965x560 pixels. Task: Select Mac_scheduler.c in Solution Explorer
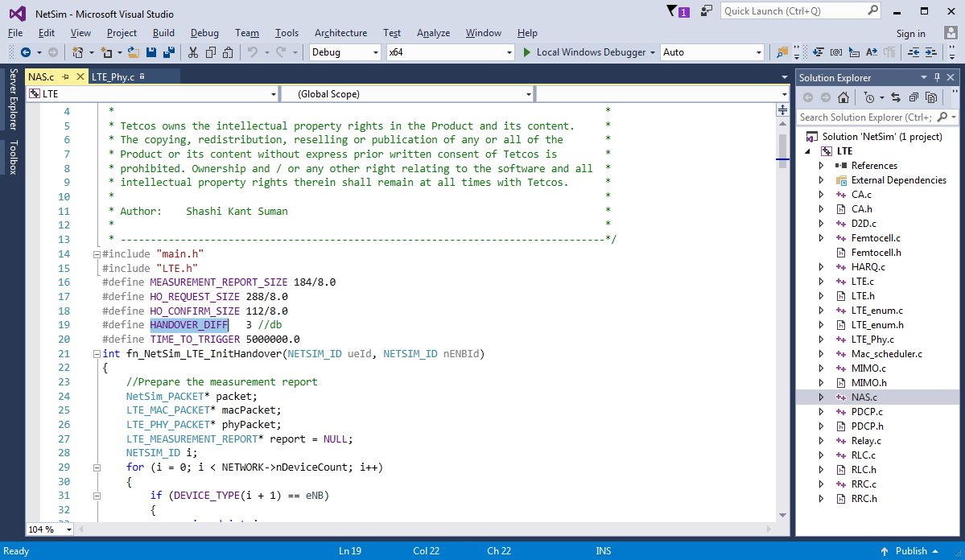point(886,354)
